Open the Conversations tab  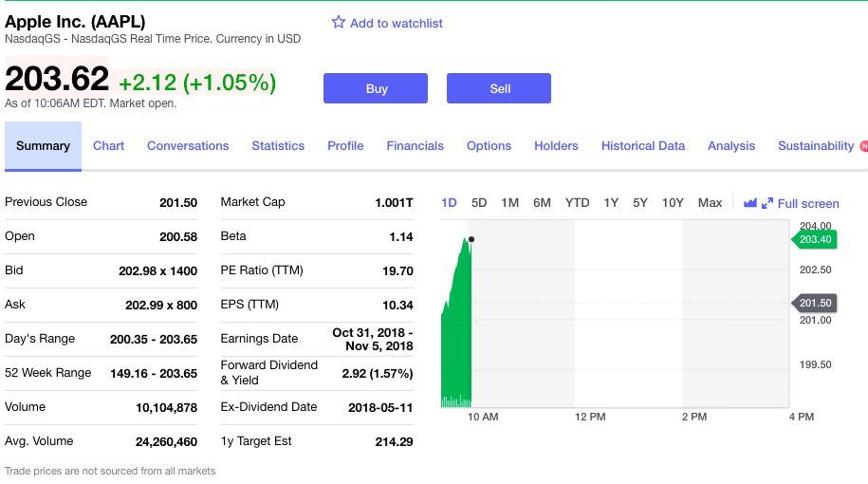click(x=188, y=145)
